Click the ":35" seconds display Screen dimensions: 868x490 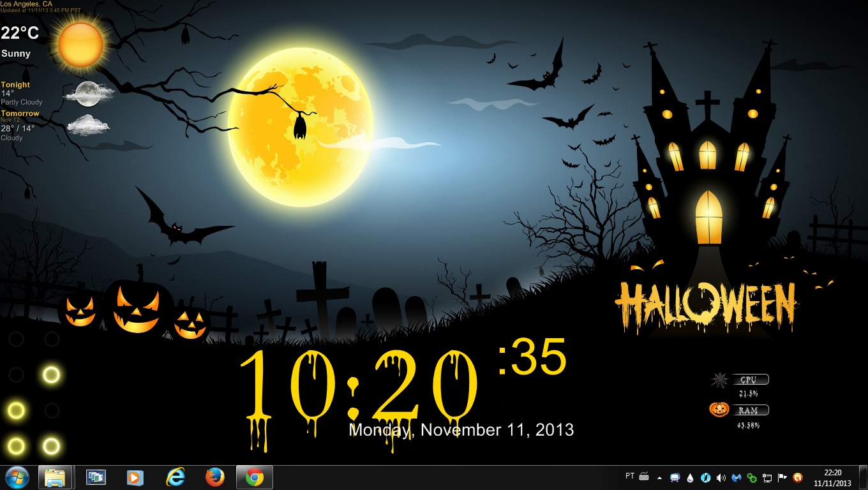click(x=532, y=357)
